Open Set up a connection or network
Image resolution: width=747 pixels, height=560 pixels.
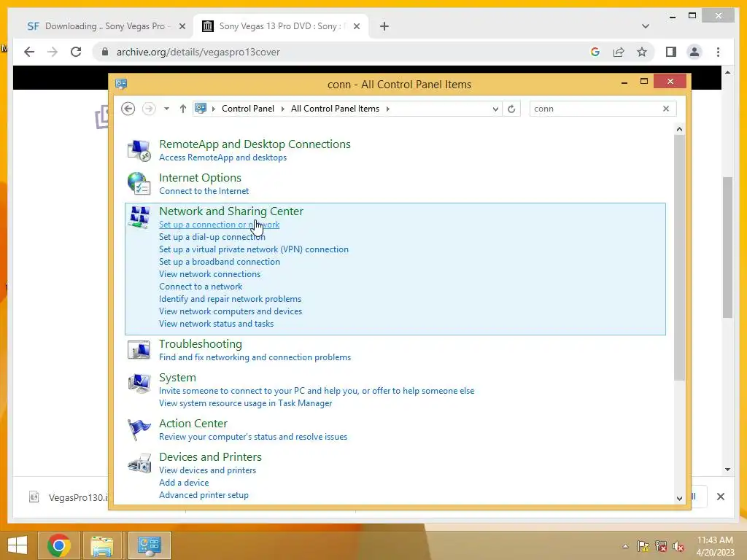click(219, 225)
